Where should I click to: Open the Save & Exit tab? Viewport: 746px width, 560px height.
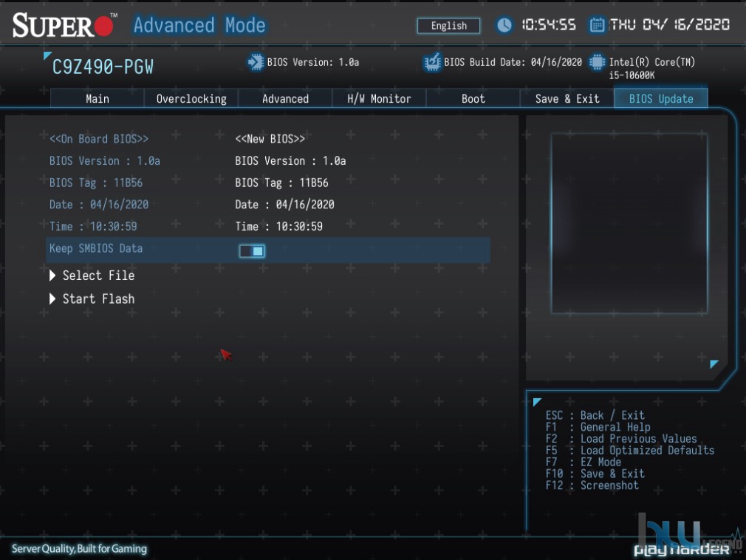pos(567,98)
